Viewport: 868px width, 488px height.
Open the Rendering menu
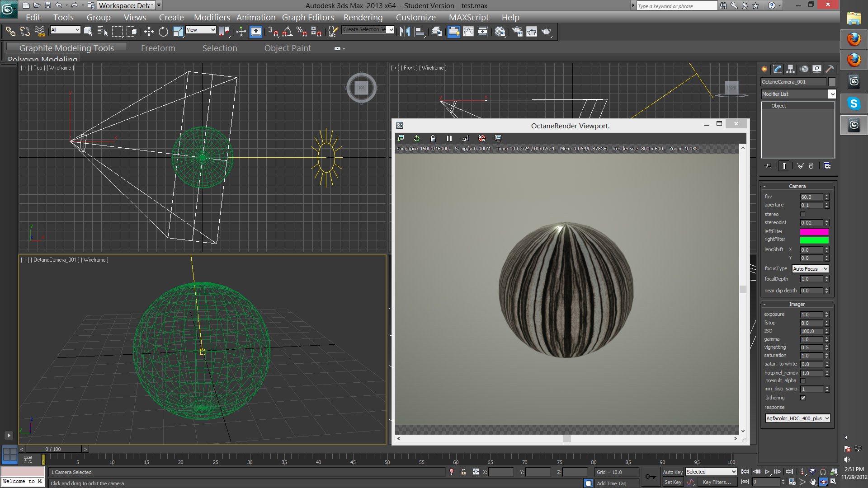pos(363,17)
